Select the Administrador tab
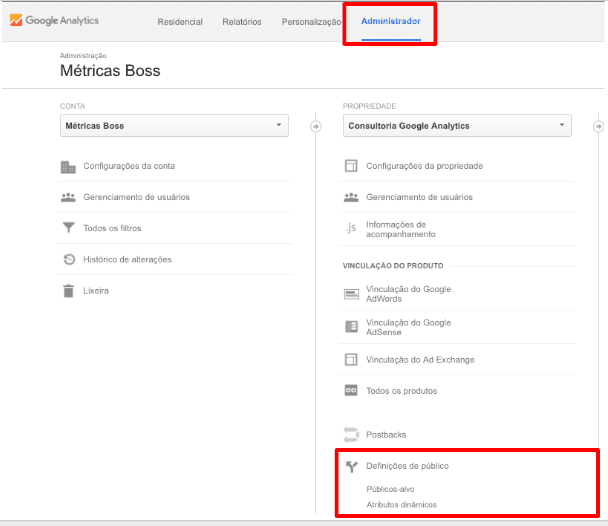This screenshot has width=608, height=526. 391,21
